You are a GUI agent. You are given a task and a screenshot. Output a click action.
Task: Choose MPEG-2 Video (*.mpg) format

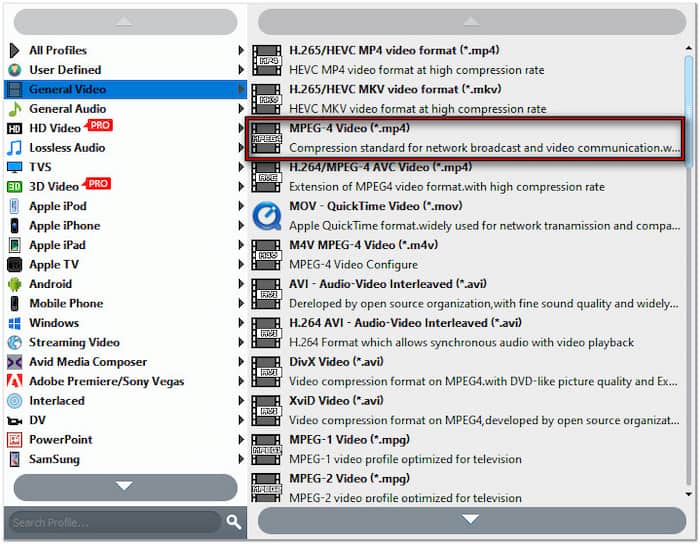point(466,487)
